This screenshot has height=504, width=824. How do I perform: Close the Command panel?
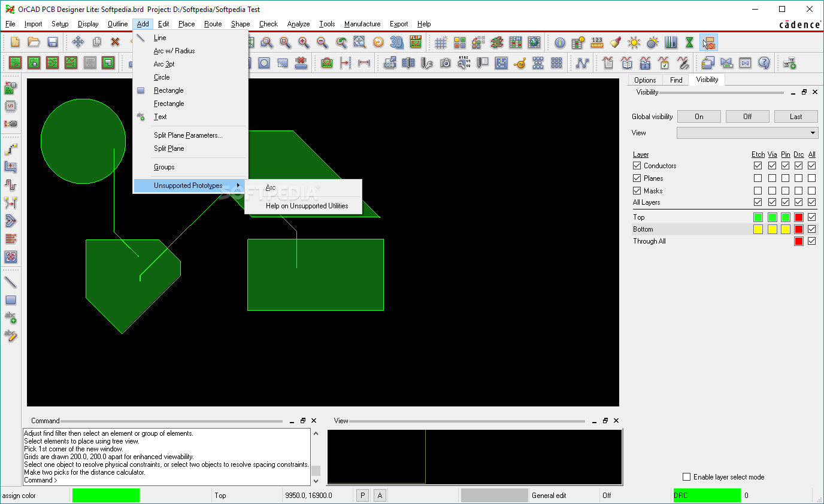[314, 421]
